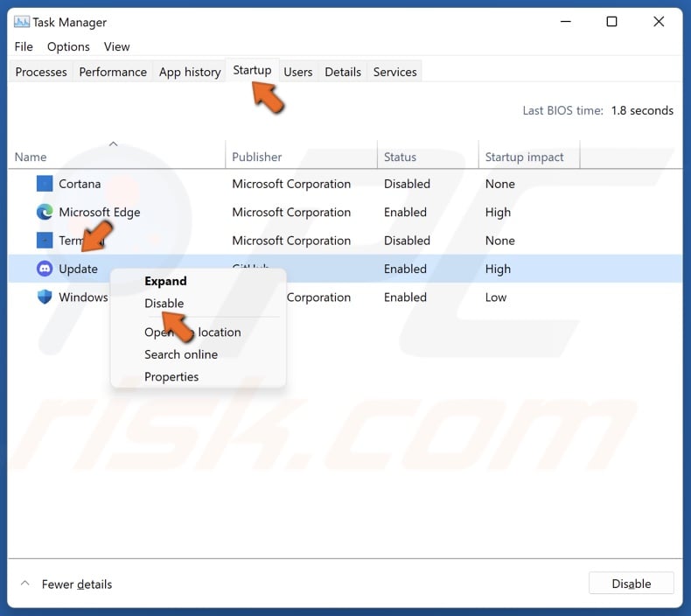The height and width of the screenshot is (616, 691).
Task: Click the Windows Security shield icon
Action: [x=45, y=297]
